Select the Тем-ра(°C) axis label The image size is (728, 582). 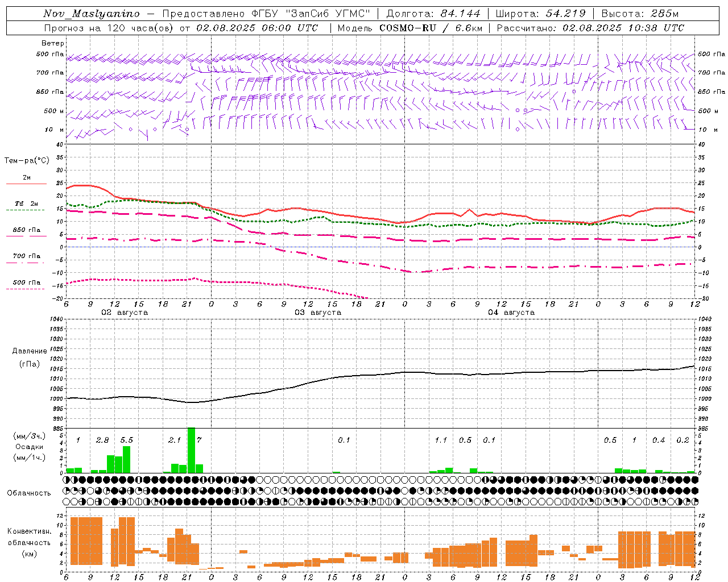27,160
